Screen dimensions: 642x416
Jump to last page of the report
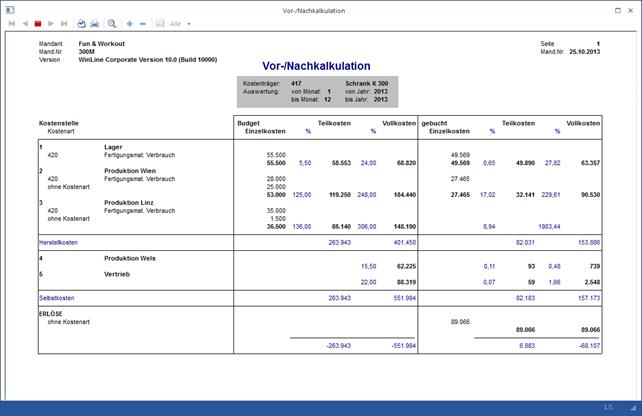coord(63,23)
